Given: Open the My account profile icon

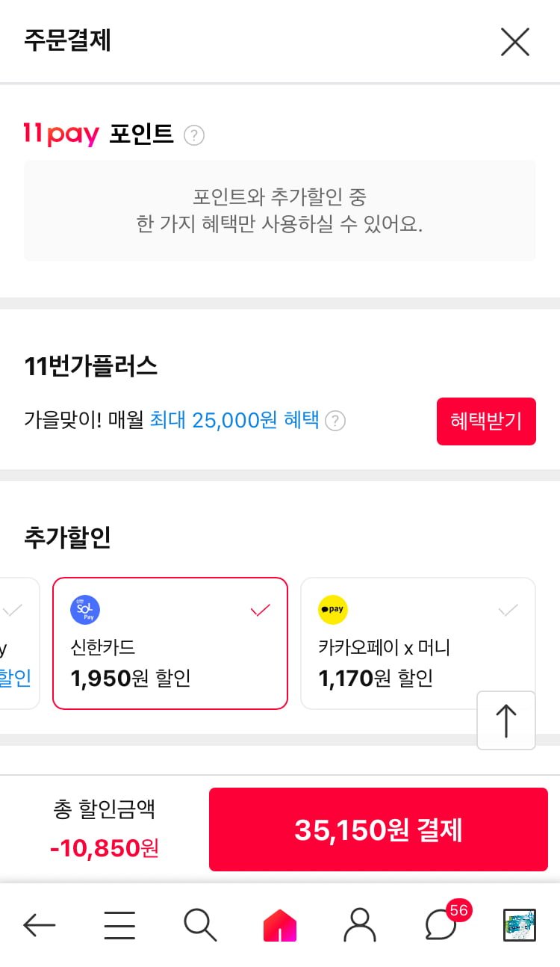Looking at the screenshot, I should point(360,925).
